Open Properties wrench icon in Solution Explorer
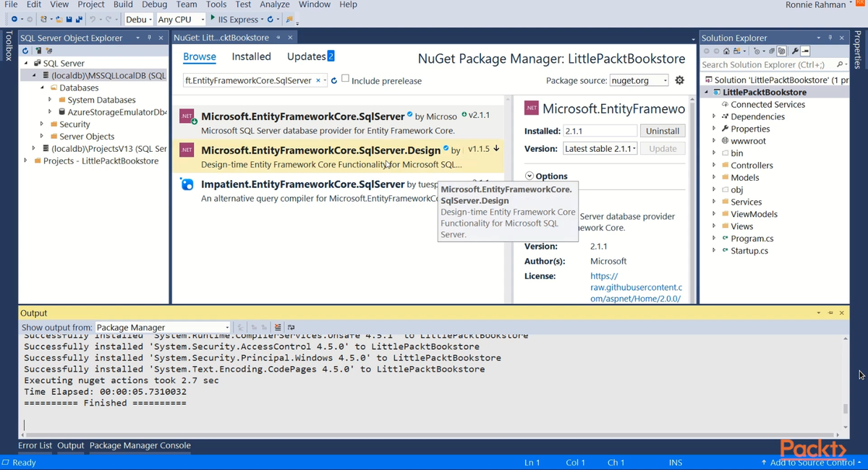The image size is (868, 470). click(x=795, y=51)
